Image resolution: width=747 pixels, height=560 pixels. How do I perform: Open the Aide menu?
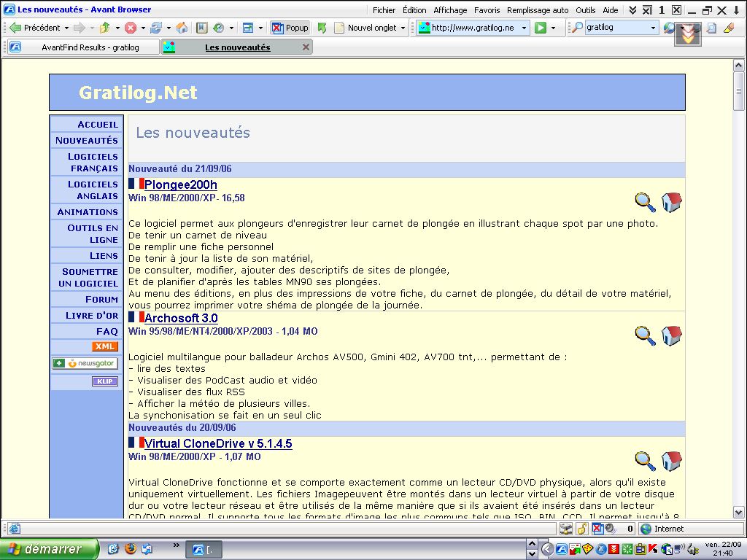coord(611,10)
